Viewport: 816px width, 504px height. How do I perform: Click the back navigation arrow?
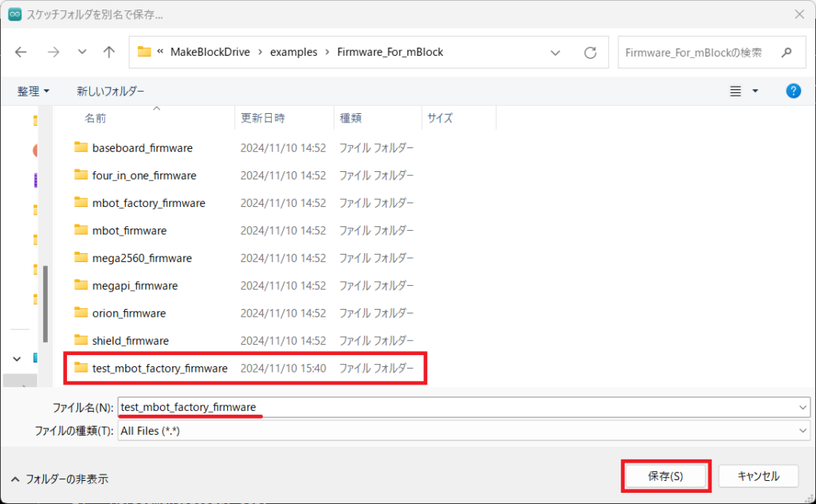pyautogui.click(x=21, y=53)
